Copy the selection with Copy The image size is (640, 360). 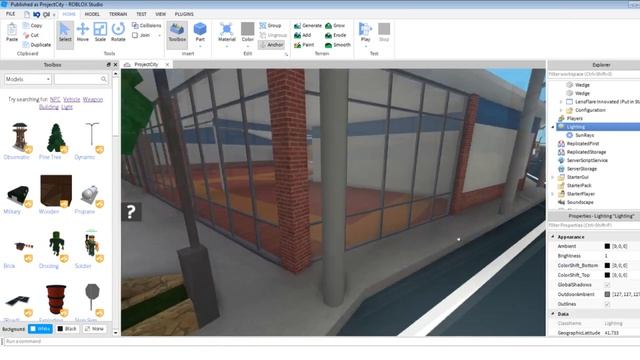[33, 25]
